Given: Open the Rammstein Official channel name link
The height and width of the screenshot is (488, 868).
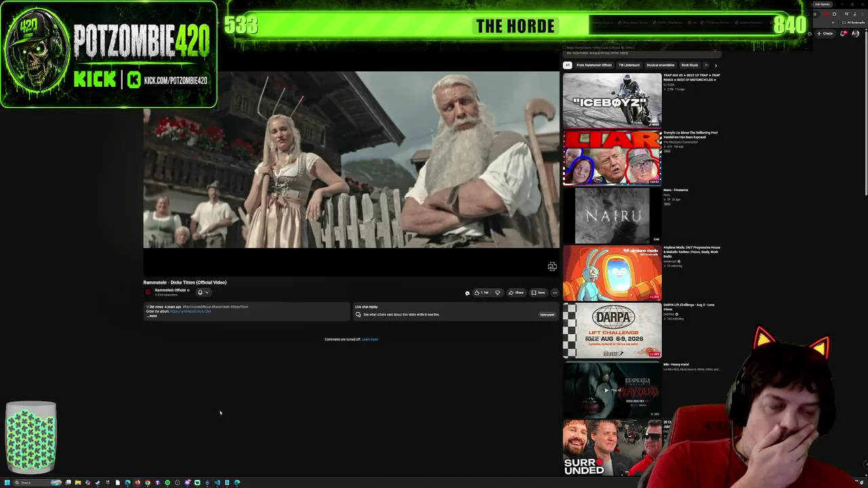Looking at the screenshot, I should point(170,290).
